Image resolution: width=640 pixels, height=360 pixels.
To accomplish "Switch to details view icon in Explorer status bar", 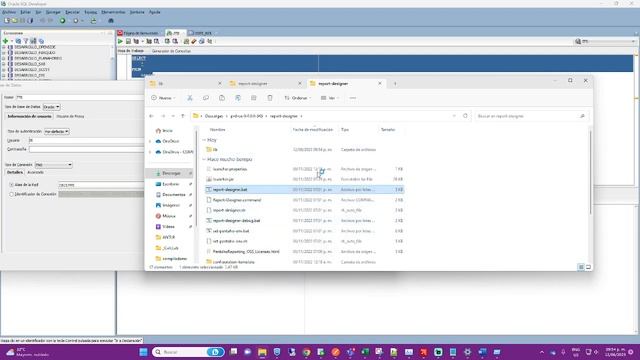I will [581, 267].
